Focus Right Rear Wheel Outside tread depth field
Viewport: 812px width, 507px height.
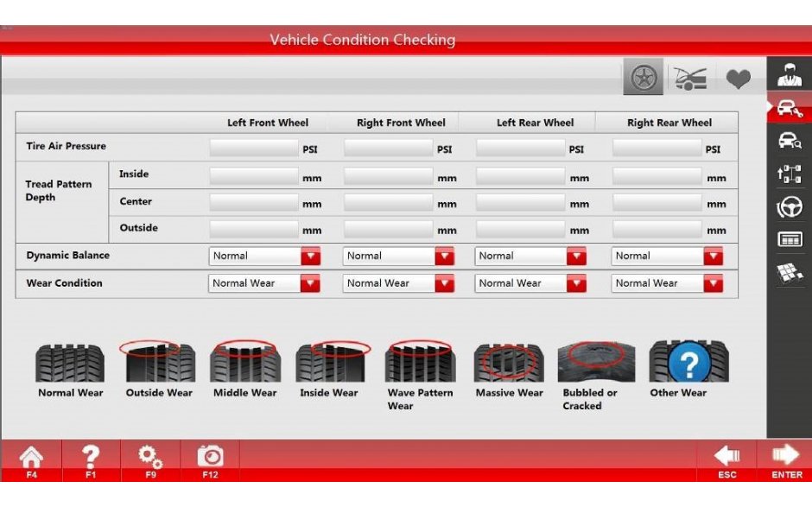(x=657, y=229)
